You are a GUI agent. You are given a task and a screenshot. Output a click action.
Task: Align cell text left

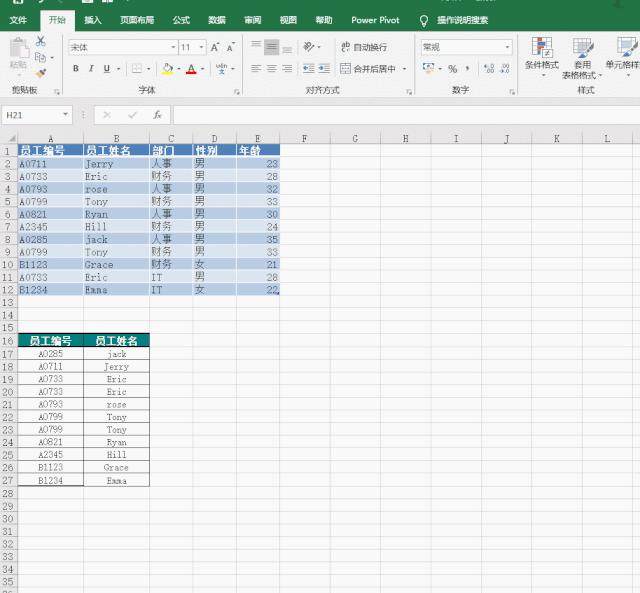click(x=256, y=69)
